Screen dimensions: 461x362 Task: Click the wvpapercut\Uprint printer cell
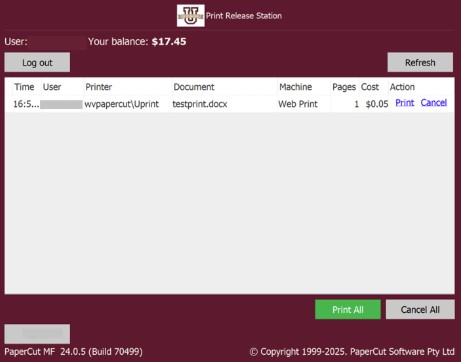122,104
